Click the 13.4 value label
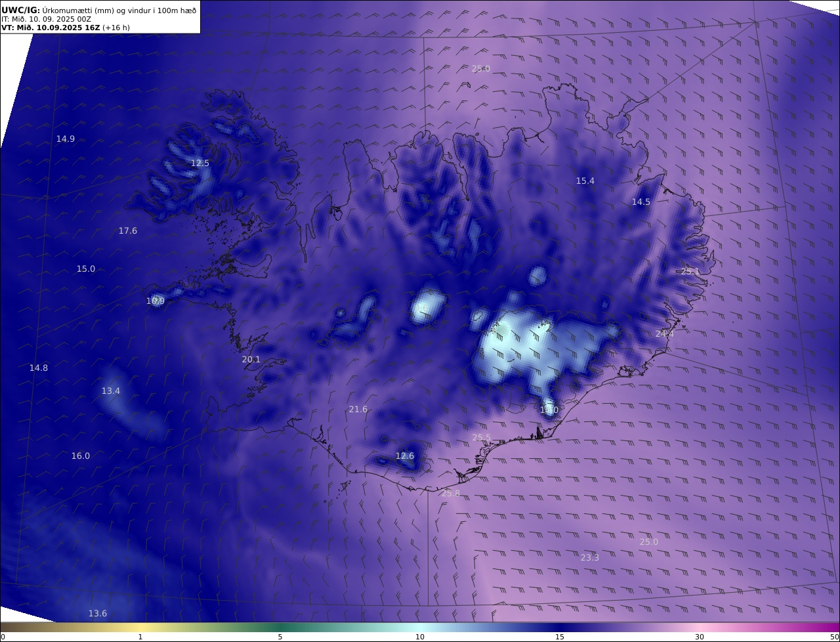Screen dimensions: 840x642 click(110, 391)
